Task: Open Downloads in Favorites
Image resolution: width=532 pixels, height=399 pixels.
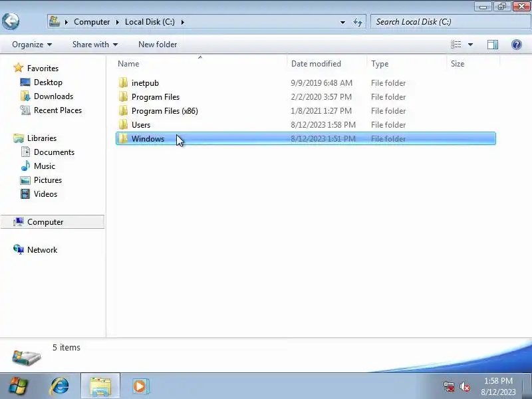Action: (53, 96)
